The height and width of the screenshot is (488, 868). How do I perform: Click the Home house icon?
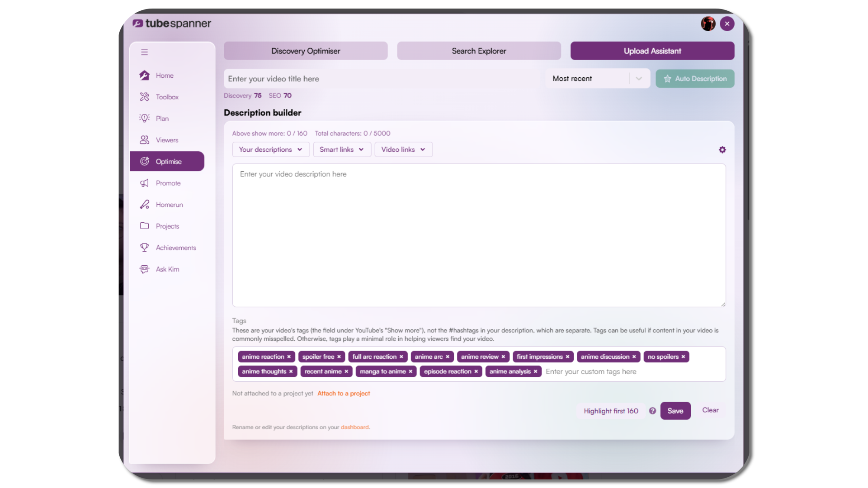click(x=144, y=75)
